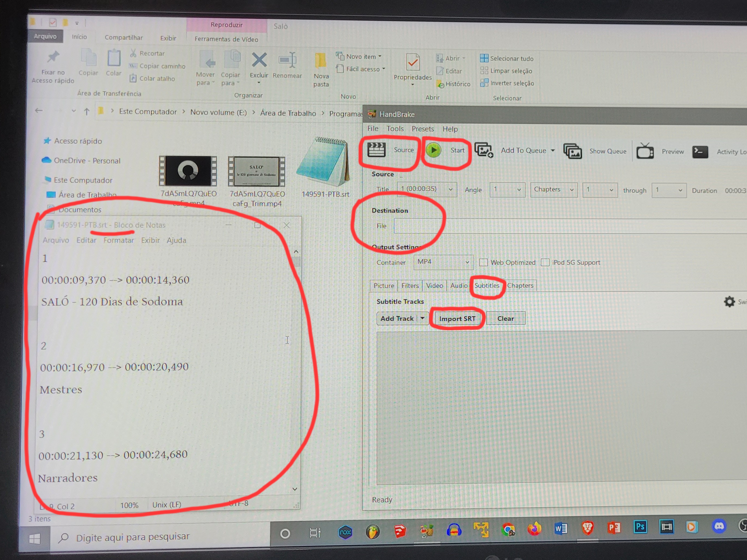Click the Import SRT button
Screen dimensions: 747x560
click(x=457, y=318)
